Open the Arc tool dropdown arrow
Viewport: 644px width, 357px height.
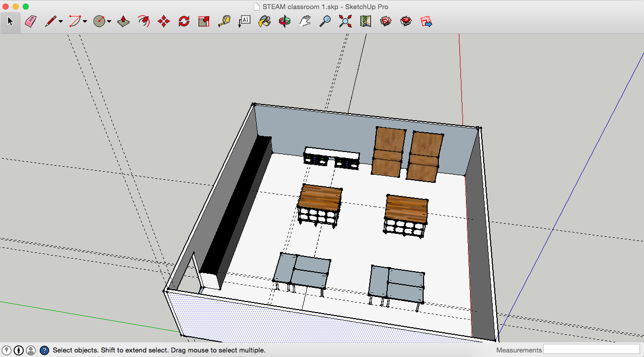85,22
